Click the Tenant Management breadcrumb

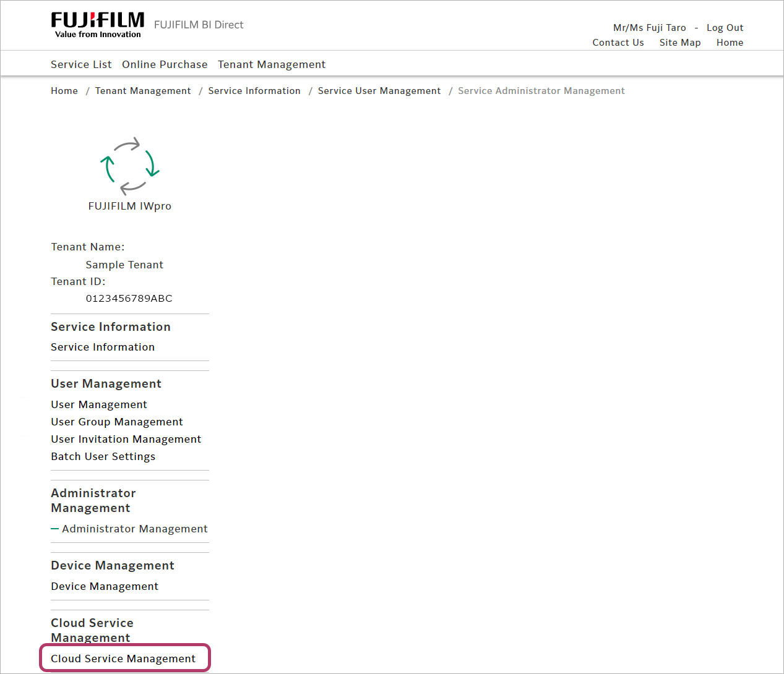pos(143,91)
